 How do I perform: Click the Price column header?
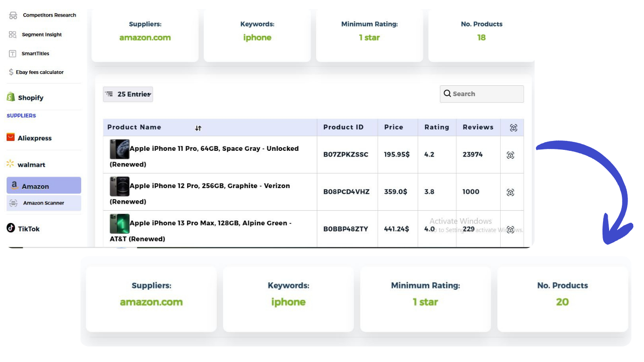point(394,127)
